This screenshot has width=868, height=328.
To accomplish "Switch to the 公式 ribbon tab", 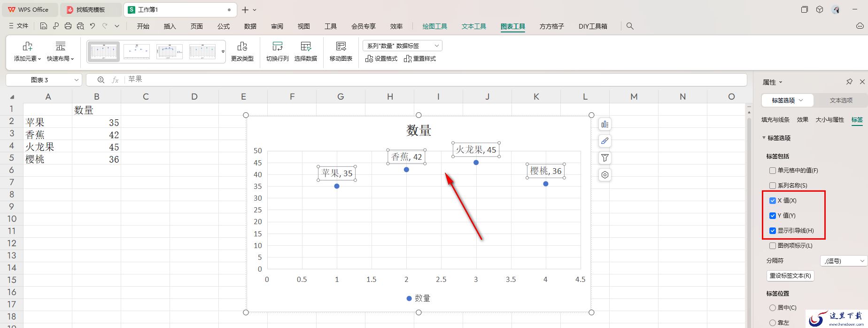I will (223, 26).
